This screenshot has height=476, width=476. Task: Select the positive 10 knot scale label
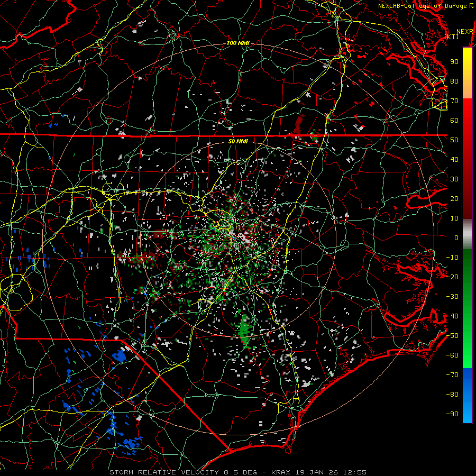pos(454,218)
